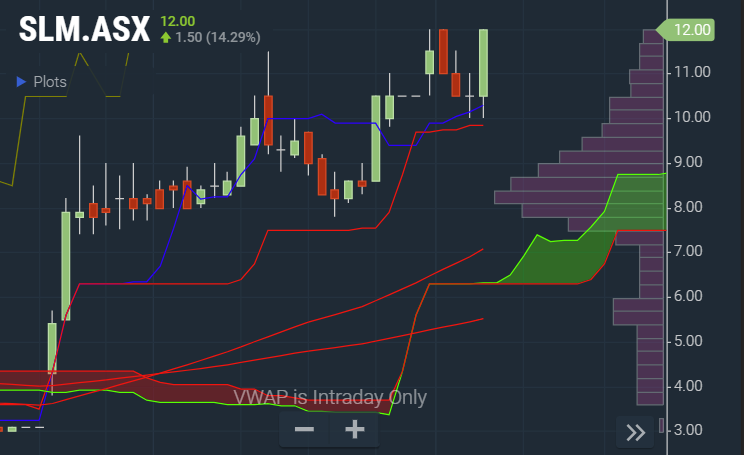The width and height of the screenshot is (744, 455).
Task: Click the SLM.ASX ticker symbol
Action: (84, 29)
